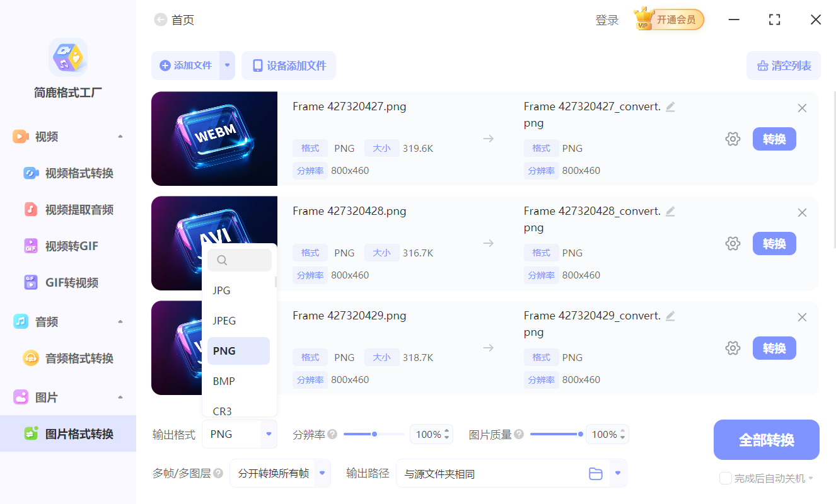
Task: Click the 图片 category icon in sidebar
Action: click(21, 398)
